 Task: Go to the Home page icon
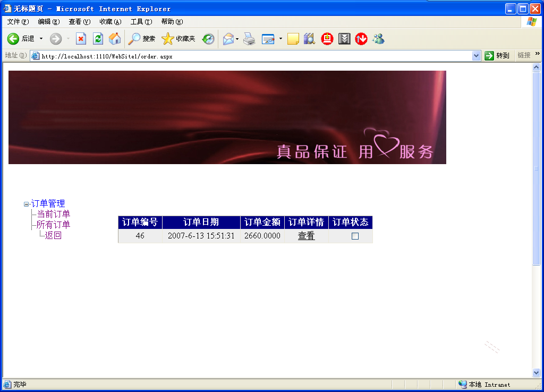pyautogui.click(x=115, y=38)
